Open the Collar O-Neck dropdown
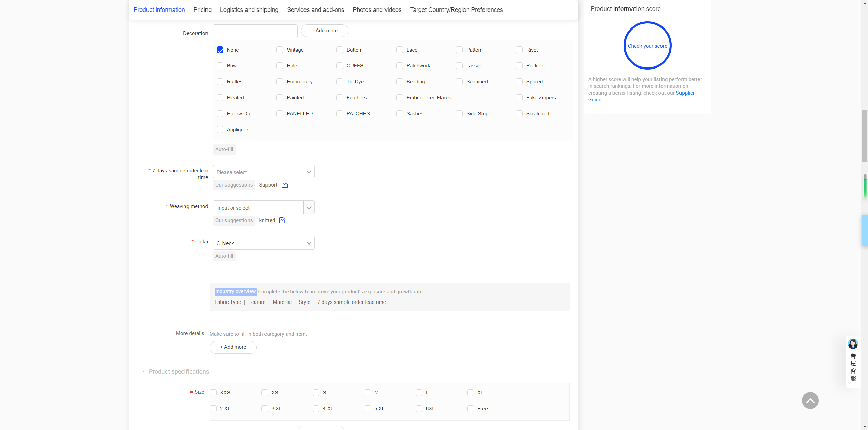The image size is (868, 430). coord(263,243)
